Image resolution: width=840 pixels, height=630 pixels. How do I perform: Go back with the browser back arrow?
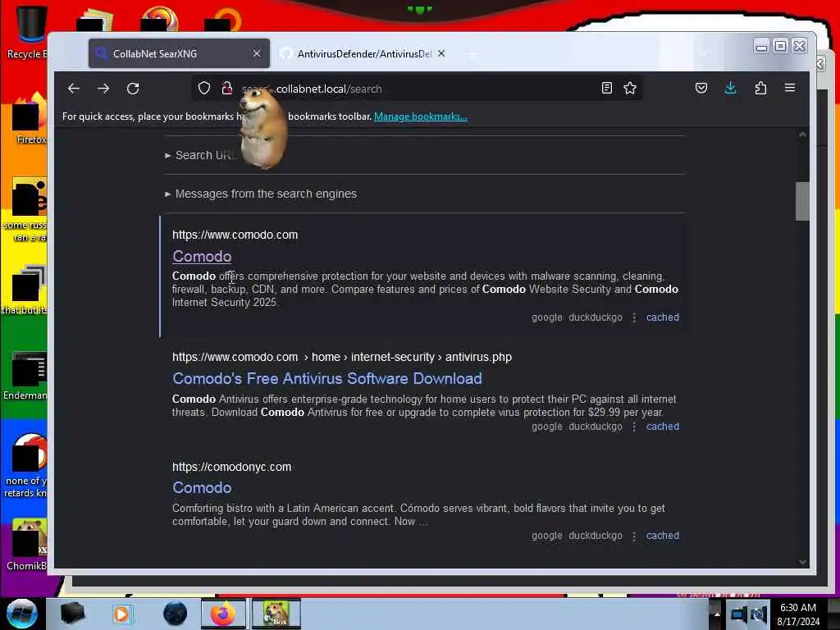(x=74, y=89)
